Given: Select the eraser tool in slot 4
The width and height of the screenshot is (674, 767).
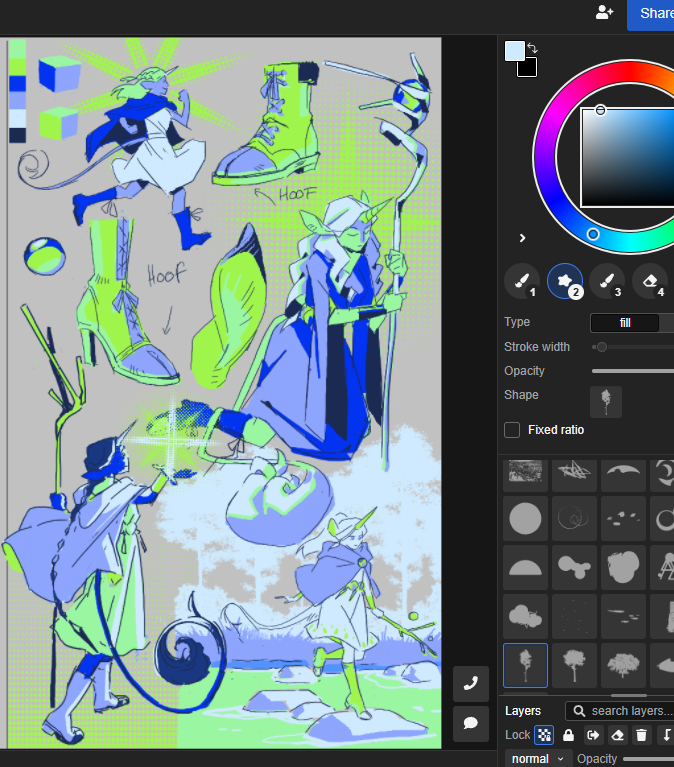Looking at the screenshot, I should [650, 282].
